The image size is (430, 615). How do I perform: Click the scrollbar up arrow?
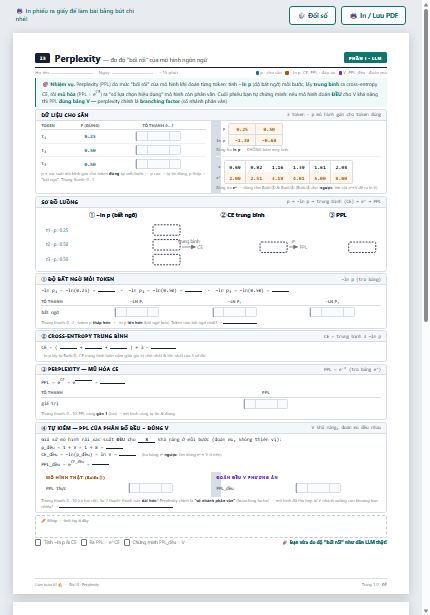point(426,4)
